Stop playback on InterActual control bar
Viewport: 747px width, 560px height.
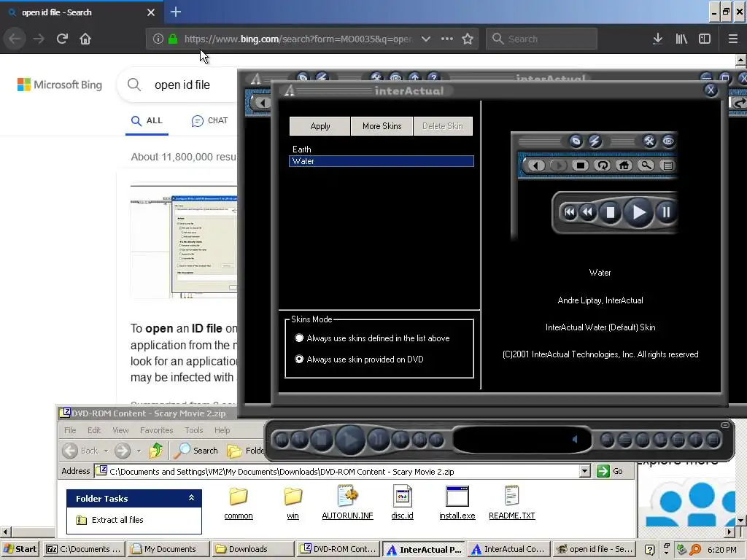[322, 440]
